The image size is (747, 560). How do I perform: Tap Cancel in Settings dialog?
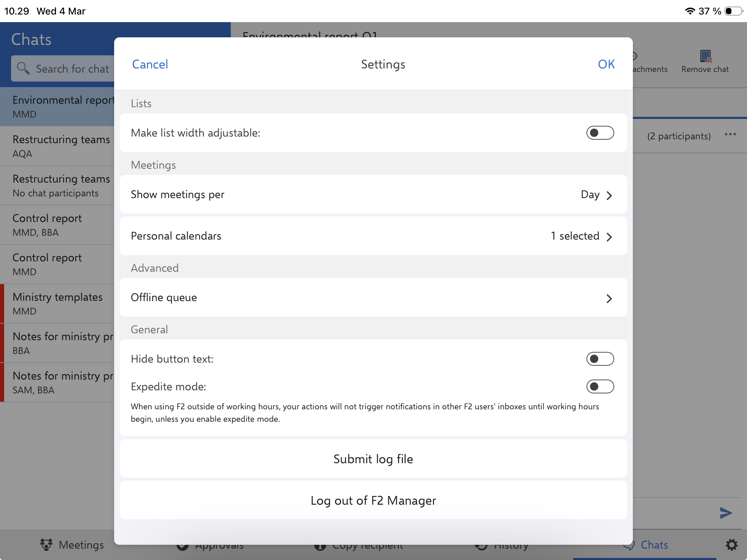point(150,64)
